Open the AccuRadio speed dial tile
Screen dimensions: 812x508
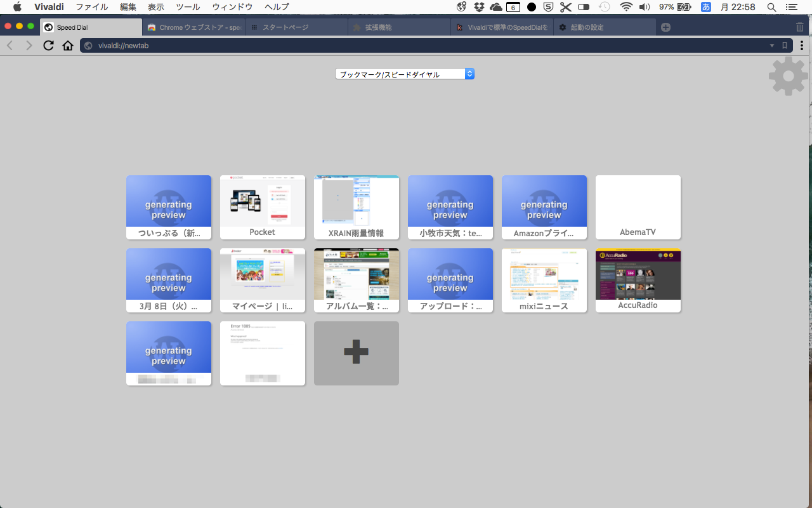[x=638, y=280]
